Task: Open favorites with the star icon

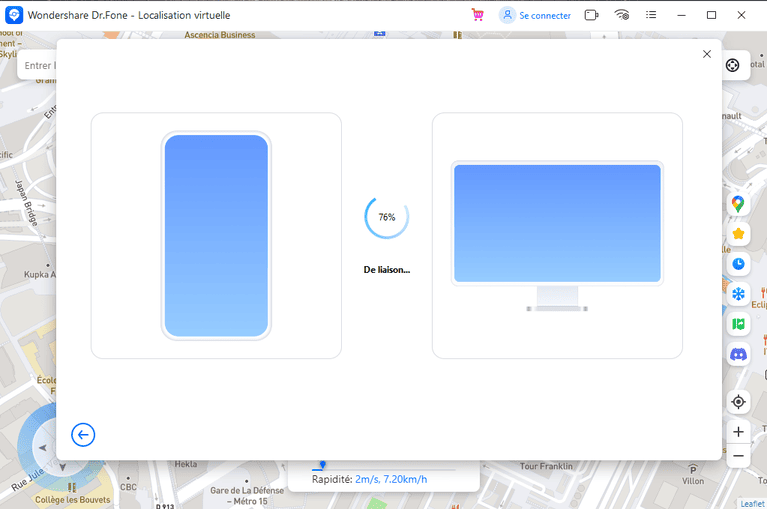Action: coord(738,234)
